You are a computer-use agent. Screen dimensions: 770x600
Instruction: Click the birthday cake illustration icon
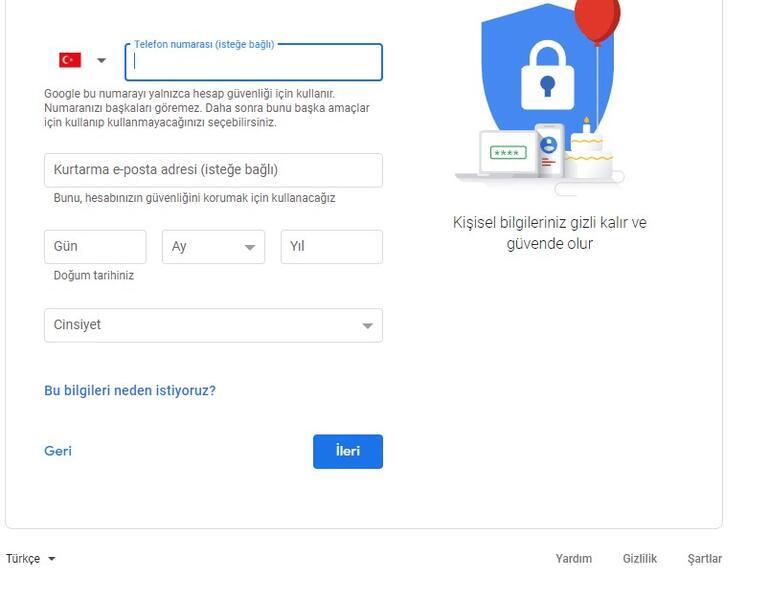587,155
